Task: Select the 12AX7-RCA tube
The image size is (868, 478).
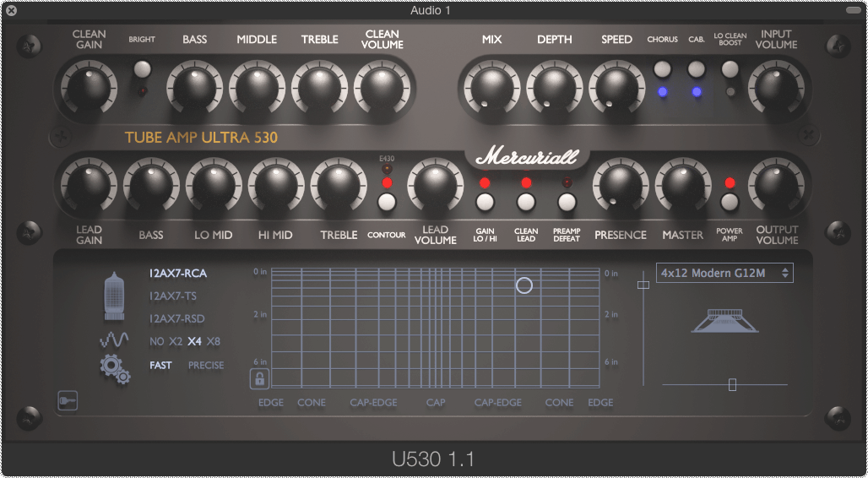Action: tap(177, 273)
